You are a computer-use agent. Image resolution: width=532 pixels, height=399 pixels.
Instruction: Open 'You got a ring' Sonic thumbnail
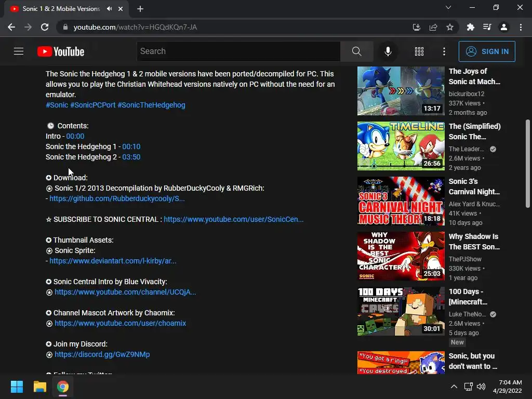tap(401, 363)
